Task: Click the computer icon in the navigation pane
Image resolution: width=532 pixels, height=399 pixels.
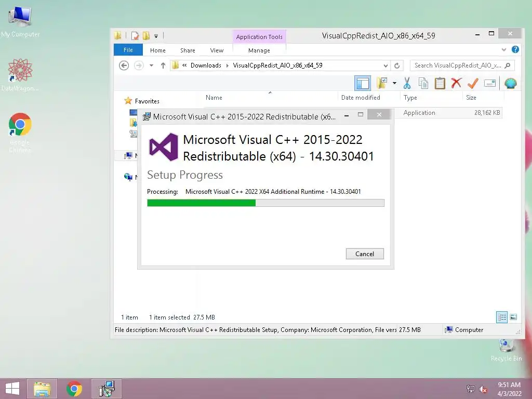Action: point(128,156)
